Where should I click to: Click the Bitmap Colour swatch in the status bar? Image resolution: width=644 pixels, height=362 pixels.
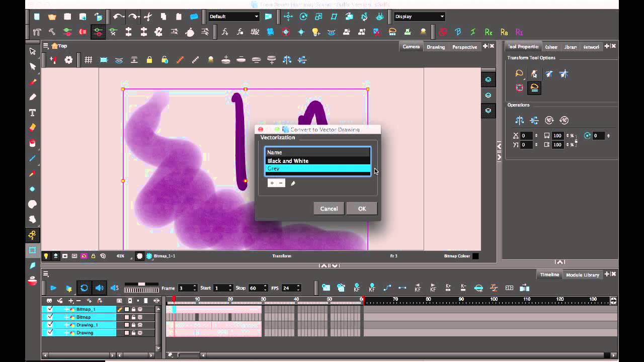[475, 256]
